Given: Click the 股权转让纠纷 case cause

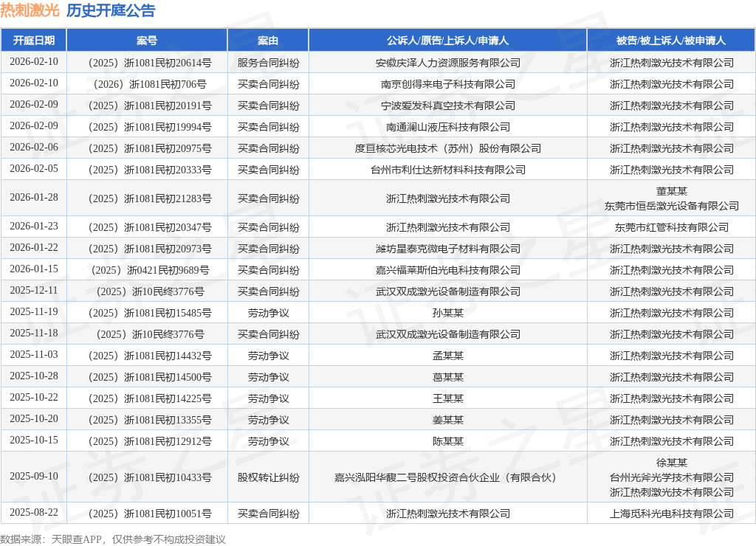Looking at the screenshot, I should (268, 477).
